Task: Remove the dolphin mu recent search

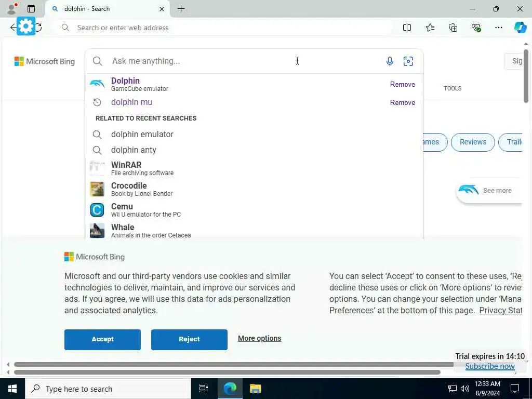Action: point(403,102)
